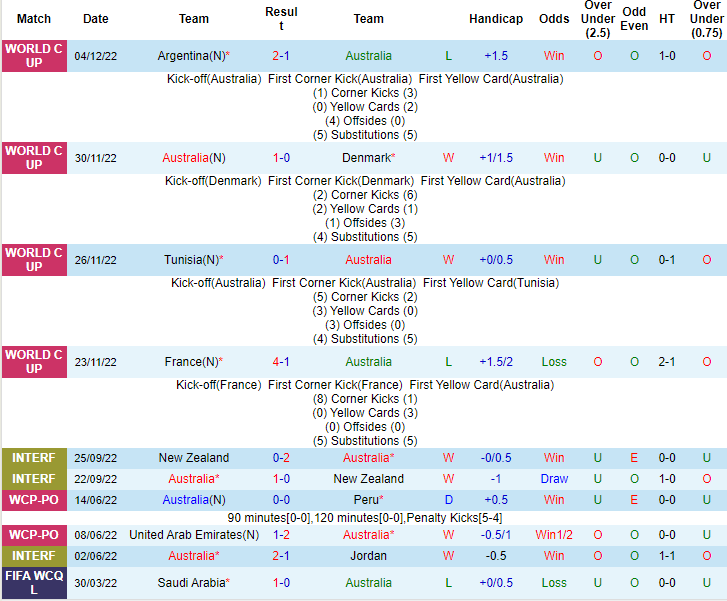Click the 0-0 result for Australia vs Peru
This screenshot has width=727, height=601.
coord(281,499)
